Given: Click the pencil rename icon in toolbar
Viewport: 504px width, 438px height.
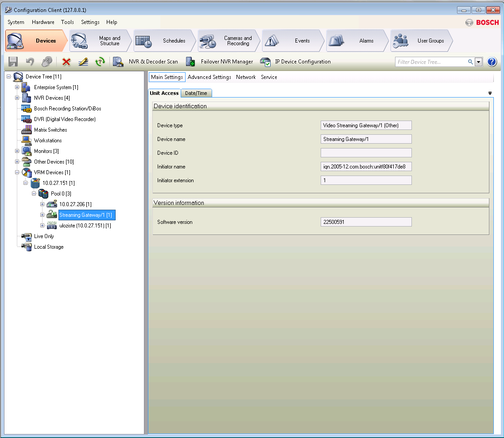Looking at the screenshot, I should click(x=83, y=62).
